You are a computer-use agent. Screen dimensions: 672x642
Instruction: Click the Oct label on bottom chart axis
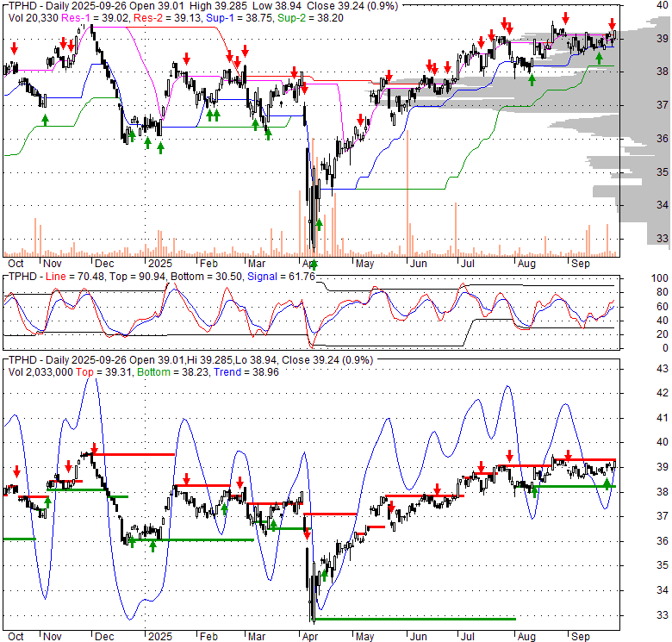16,637
